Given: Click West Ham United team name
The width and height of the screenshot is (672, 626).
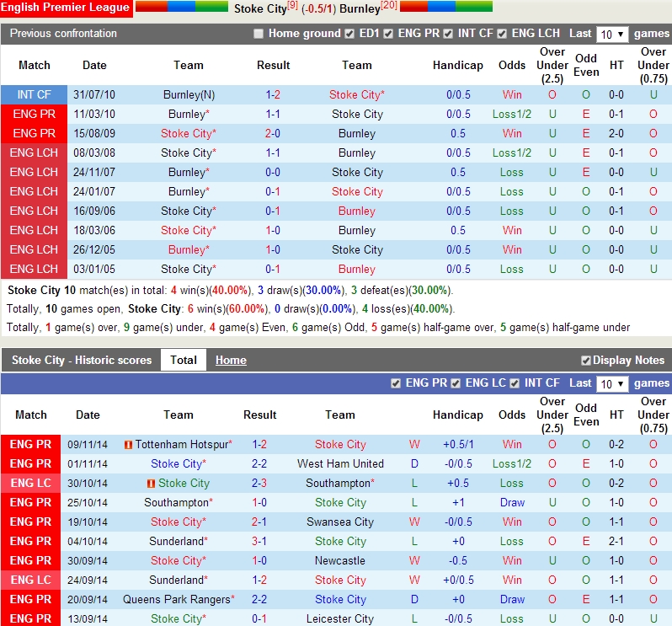Looking at the screenshot, I should tap(340, 464).
